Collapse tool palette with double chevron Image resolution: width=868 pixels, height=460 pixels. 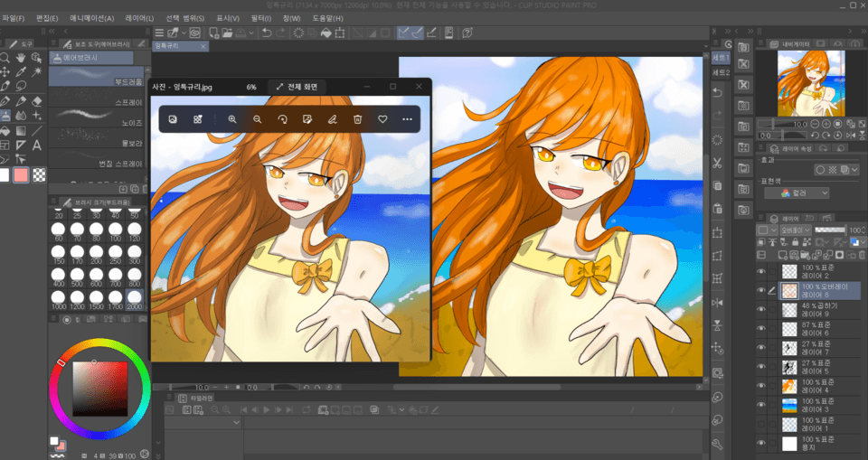click(52, 32)
